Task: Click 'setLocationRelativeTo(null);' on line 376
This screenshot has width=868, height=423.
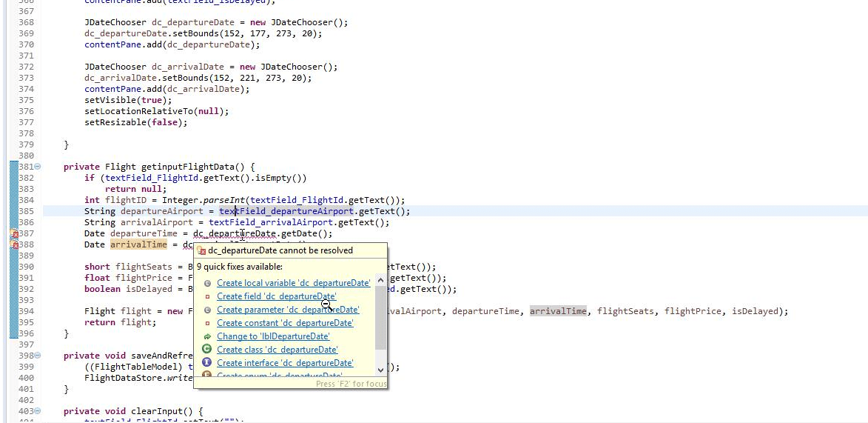Action: coord(157,111)
